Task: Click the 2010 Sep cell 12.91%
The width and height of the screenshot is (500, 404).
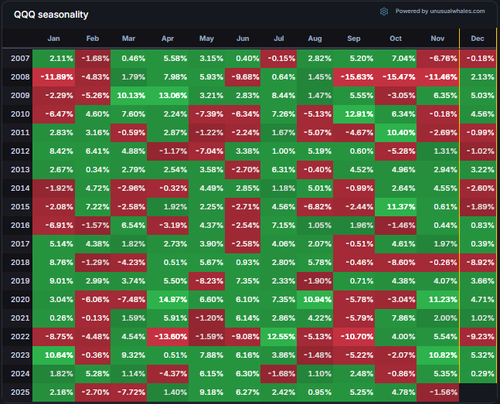Action: 354,114
